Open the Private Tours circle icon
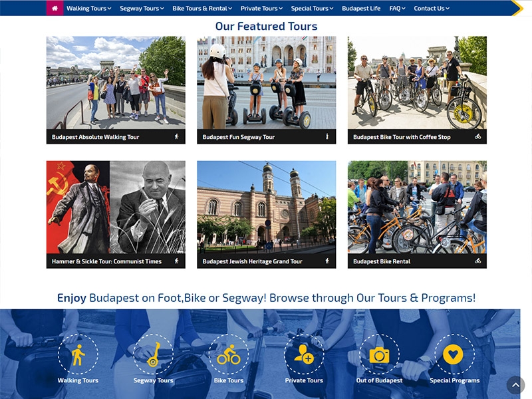The height and width of the screenshot is (399, 532). coord(304,354)
